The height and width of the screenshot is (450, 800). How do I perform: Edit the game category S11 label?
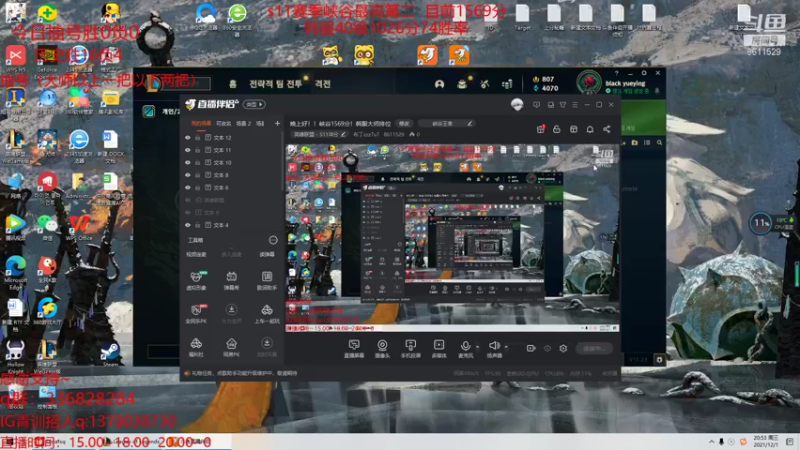319,135
